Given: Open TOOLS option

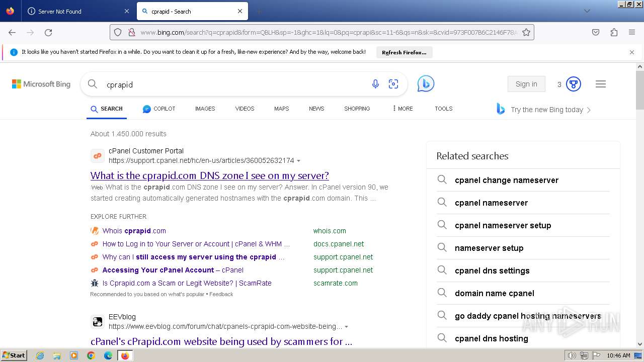Looking at the screenshot, I should (x=443, y=109).
